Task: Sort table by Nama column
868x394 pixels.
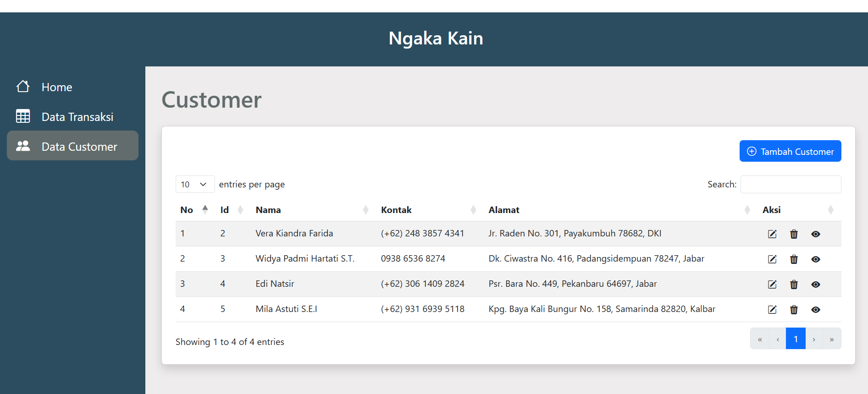Action: pos(314,210)
